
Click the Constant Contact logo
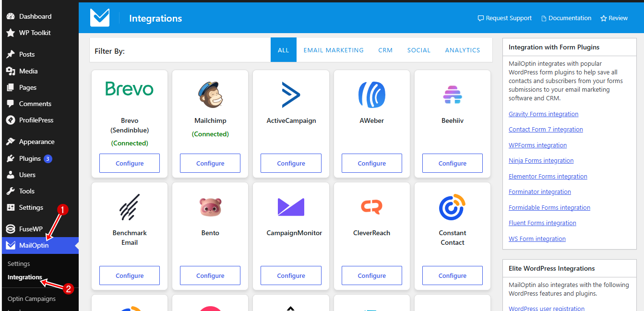pos(453,207)
